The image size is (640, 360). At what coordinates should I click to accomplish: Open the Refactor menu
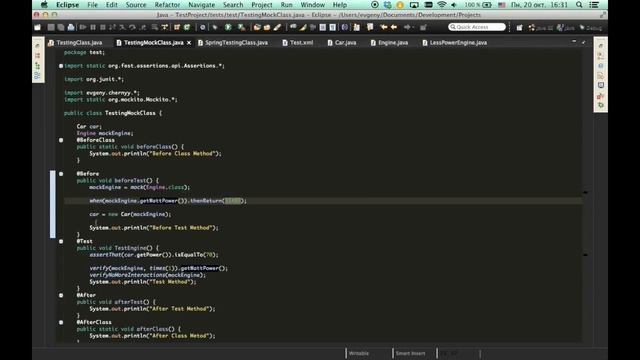167,5
